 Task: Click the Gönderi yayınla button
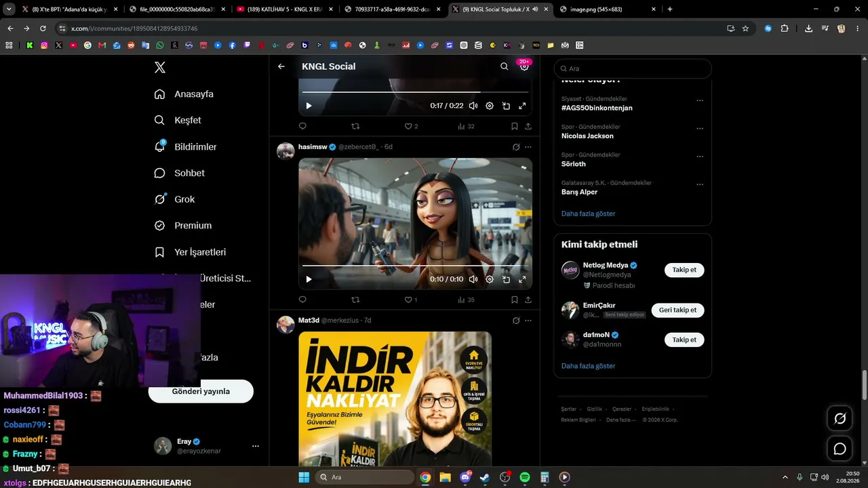click(x=201, y=392)
